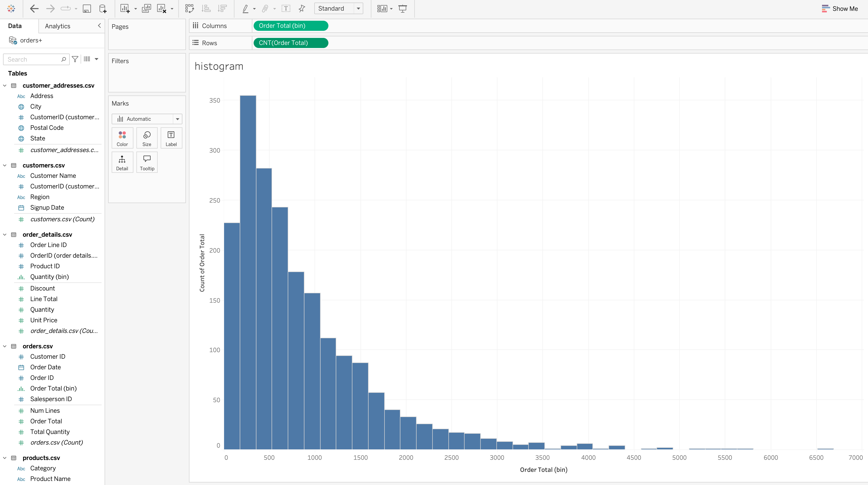Open the Color marks card
Viewport: 868px width, 485px height.
(x=122, y=138)
